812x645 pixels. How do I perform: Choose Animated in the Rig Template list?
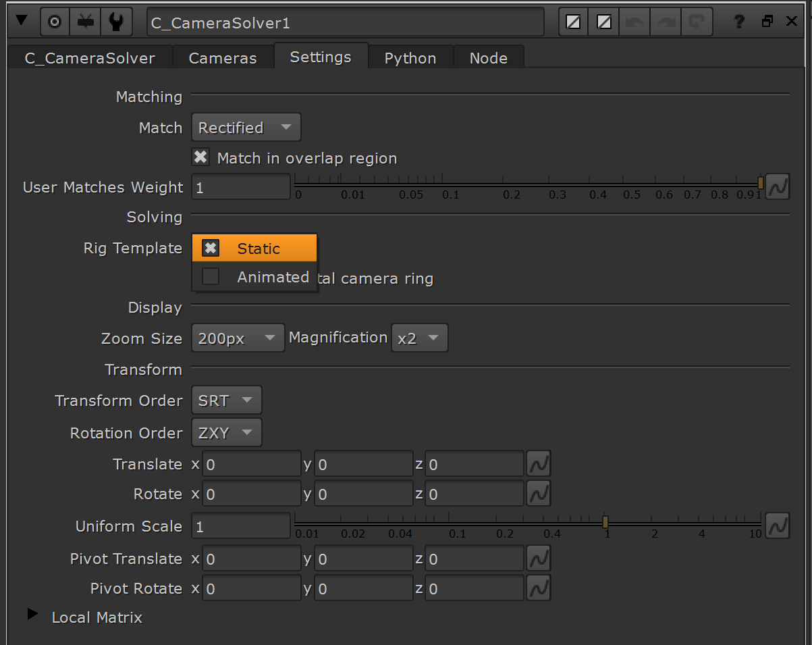[x=254, y=277]
